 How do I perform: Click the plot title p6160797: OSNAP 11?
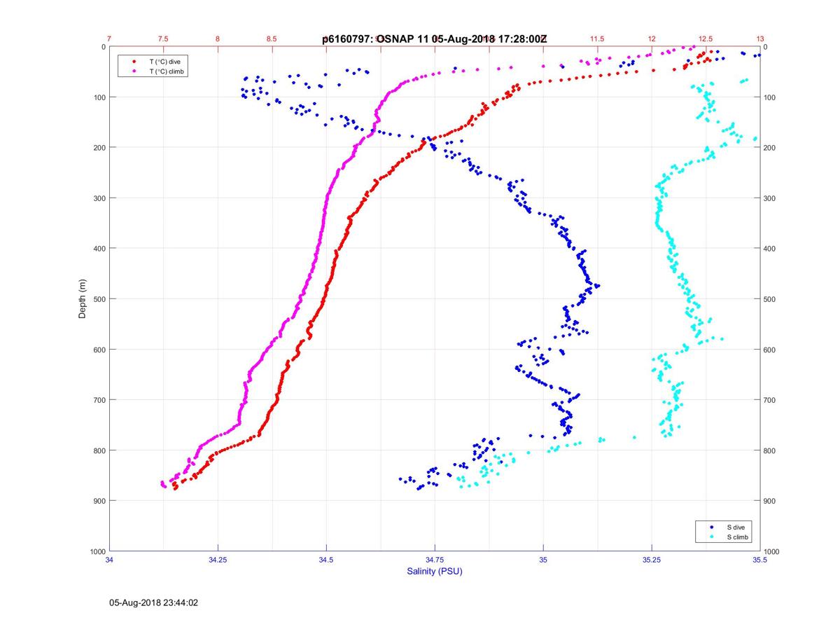pyautogui.click(x=376, y=39)
